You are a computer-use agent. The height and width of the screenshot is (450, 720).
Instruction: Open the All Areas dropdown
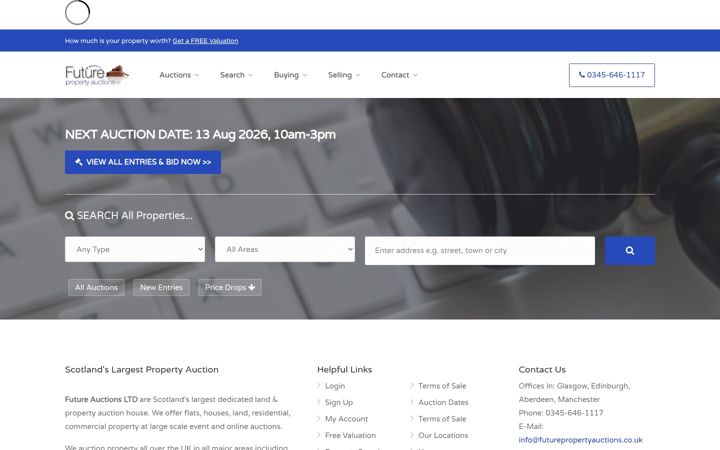point(285,249)
